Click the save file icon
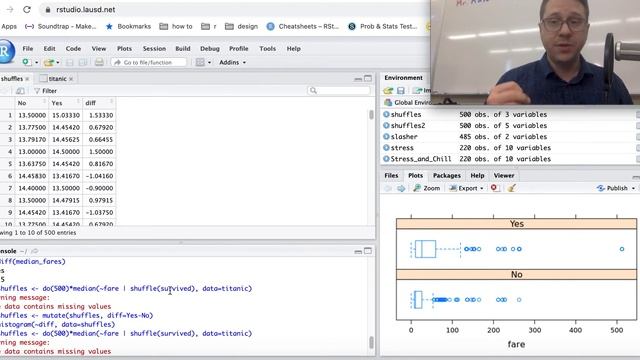 tap(70, 62)
